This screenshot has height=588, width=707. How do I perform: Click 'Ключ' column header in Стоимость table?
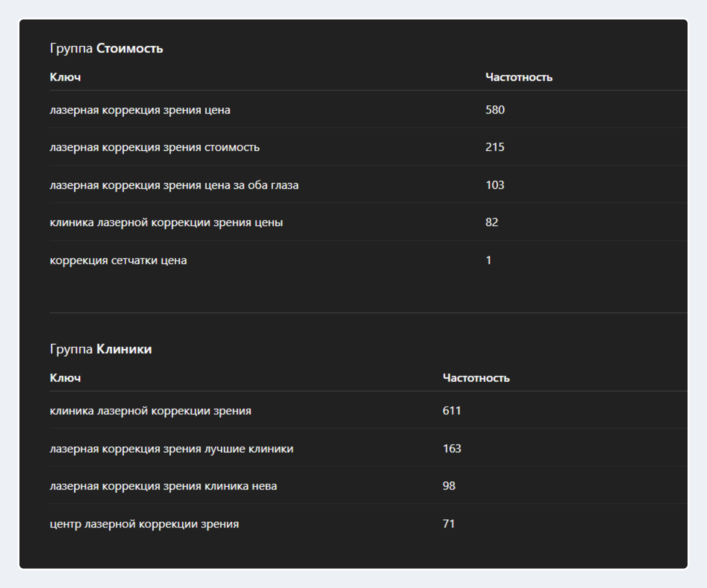pos(65,77)
